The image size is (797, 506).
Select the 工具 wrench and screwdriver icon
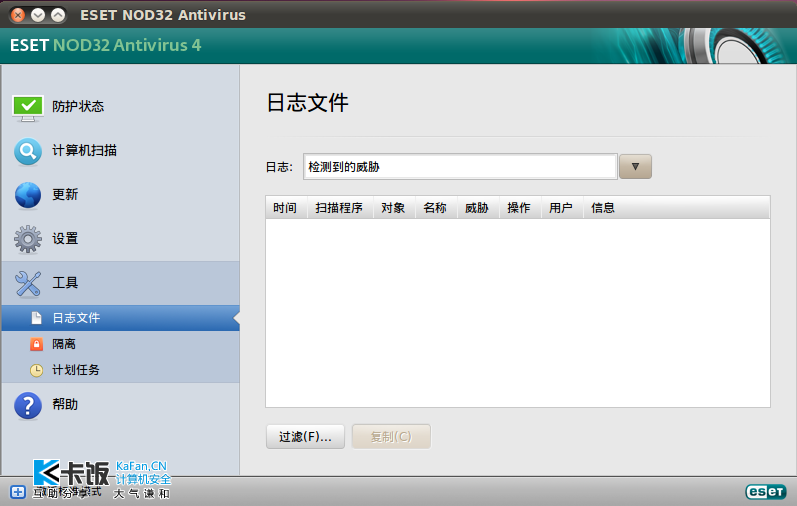[x=28, y=283]
